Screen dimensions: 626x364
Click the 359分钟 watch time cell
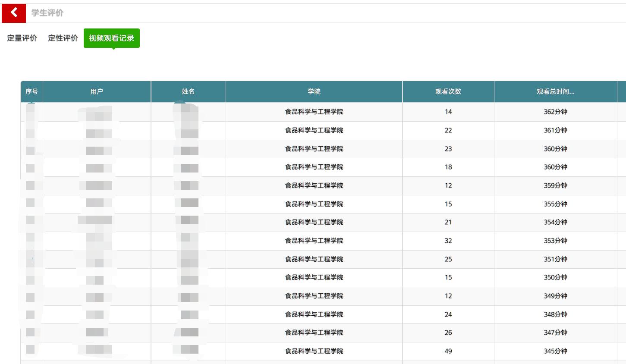point(555,185)
